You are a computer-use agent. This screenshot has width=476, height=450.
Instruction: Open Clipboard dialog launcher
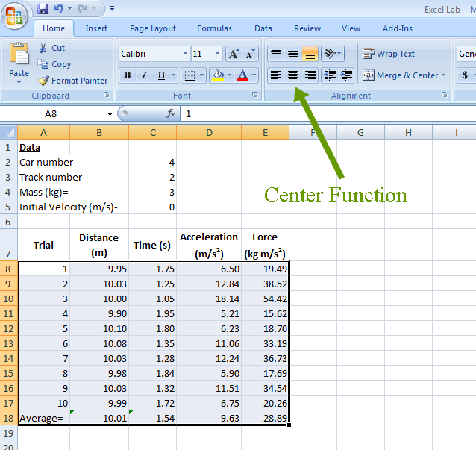107,95
